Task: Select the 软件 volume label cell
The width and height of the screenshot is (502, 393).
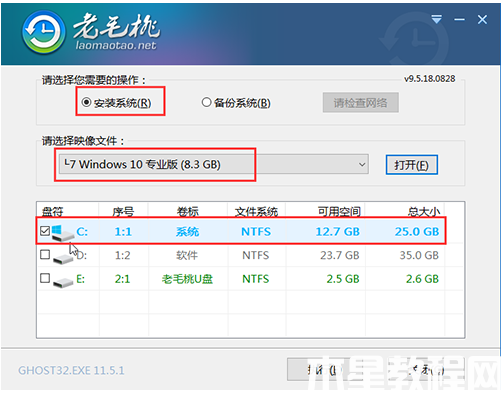Action: tap(187, 255)
